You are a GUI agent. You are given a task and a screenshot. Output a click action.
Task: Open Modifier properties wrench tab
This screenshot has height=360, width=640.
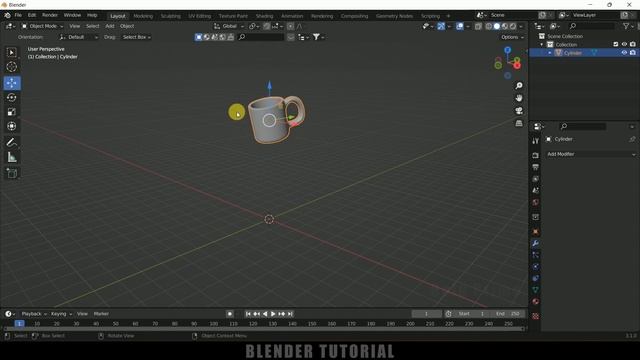tap(536, 244)
